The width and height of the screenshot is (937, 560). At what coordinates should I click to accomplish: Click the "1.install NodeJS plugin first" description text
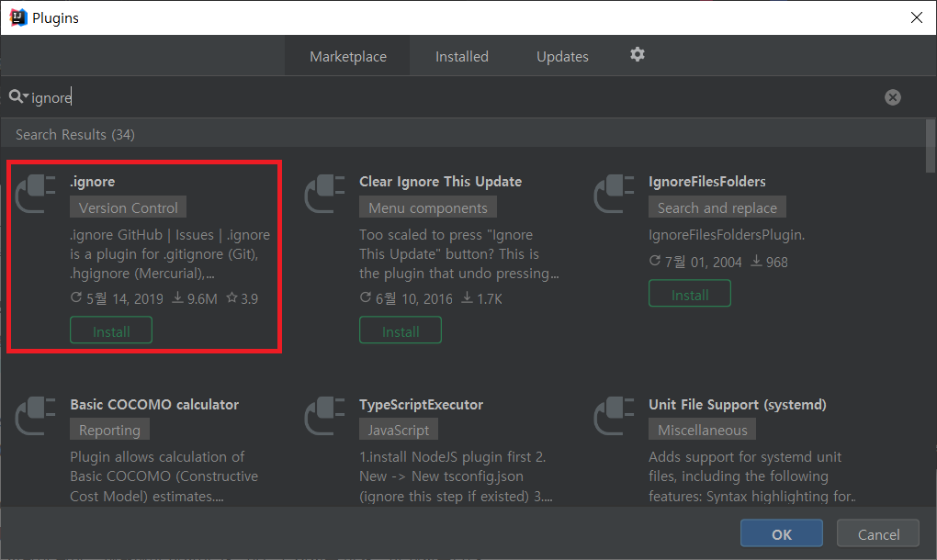tap(456, 476)
